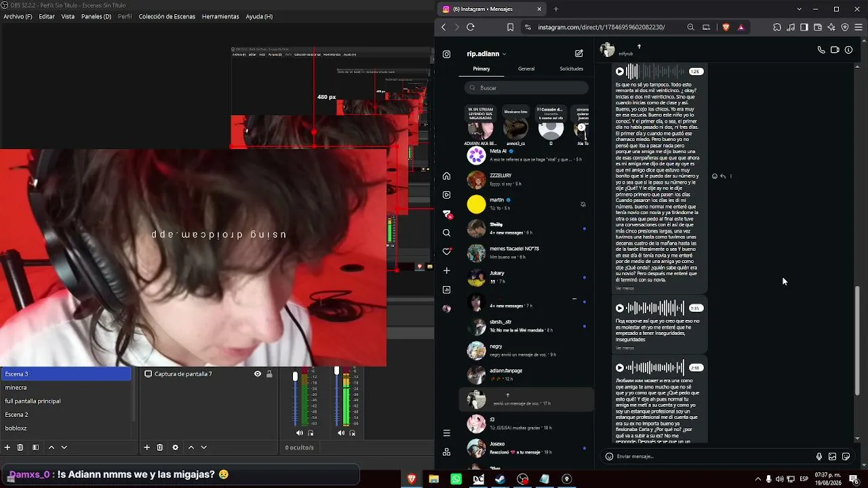Create a new Instagram post

(x=446, y=270)
